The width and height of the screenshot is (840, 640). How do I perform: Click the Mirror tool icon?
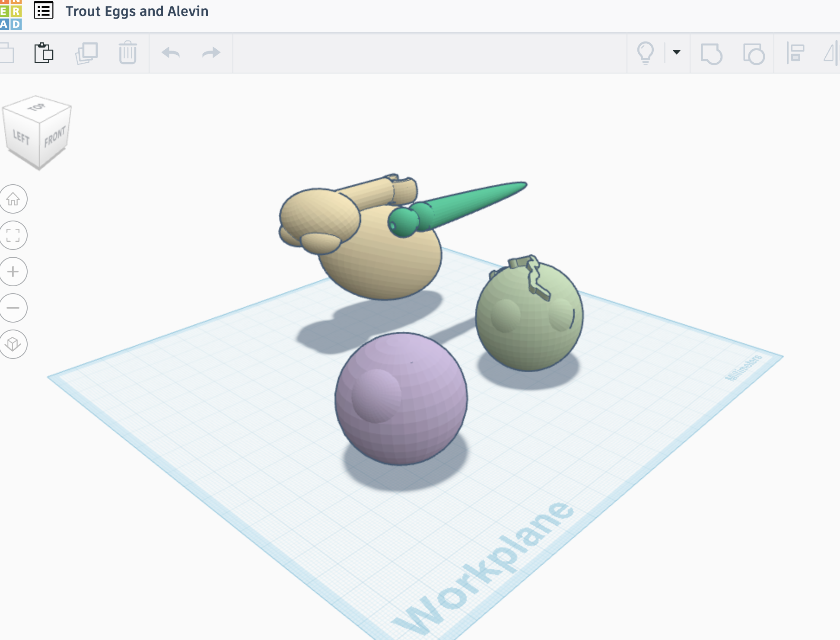point(831,54)
